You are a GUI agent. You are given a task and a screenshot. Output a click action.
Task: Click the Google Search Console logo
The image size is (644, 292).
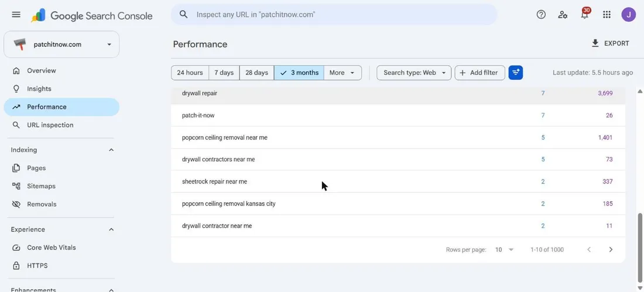coord(91,16)
